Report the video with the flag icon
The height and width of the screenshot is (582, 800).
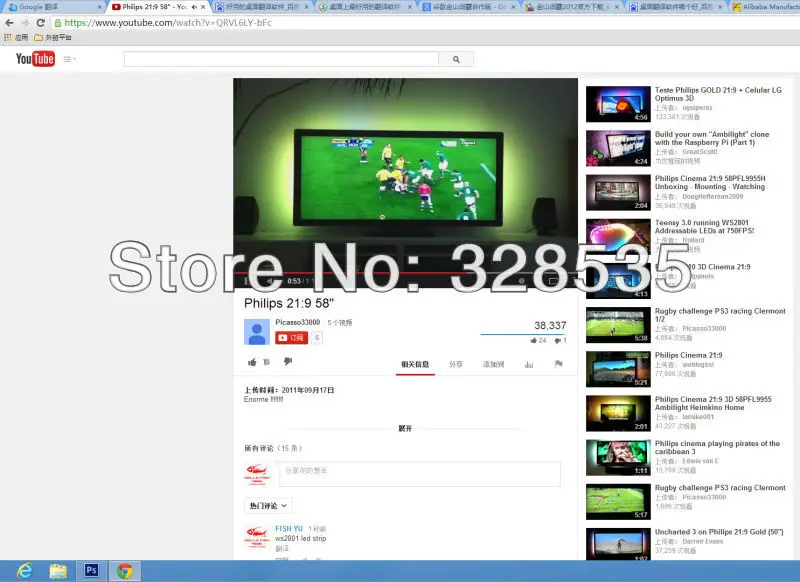click(559, 364)
